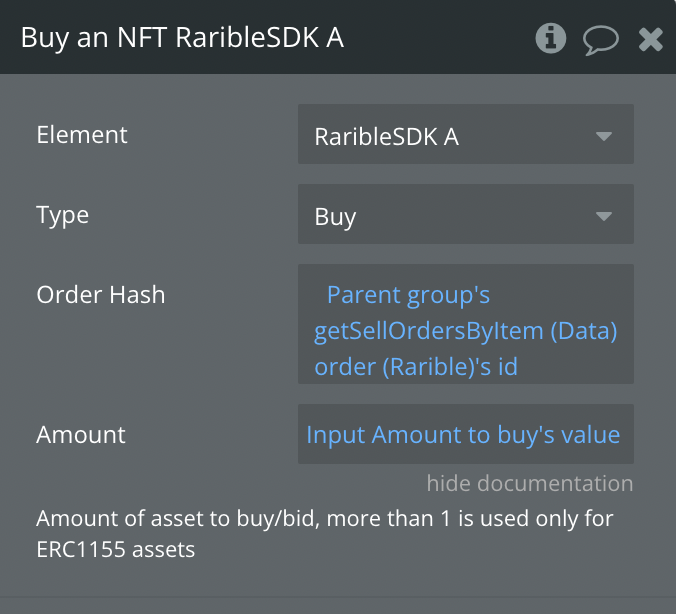
Task: Click the Element dropdown arrow
Action: (603, 135)
